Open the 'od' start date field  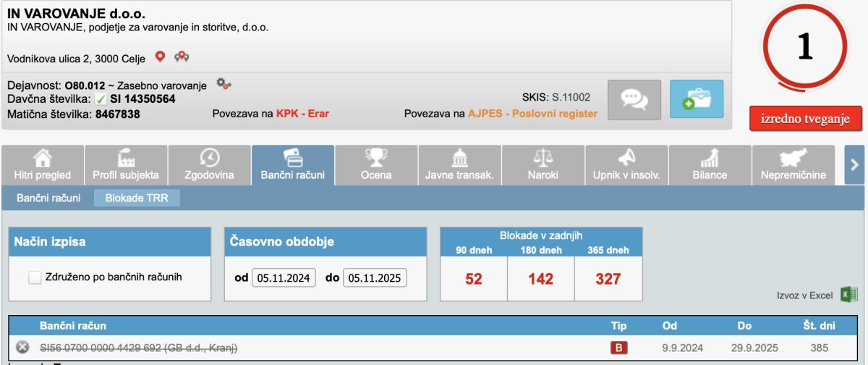pos(284,278)
